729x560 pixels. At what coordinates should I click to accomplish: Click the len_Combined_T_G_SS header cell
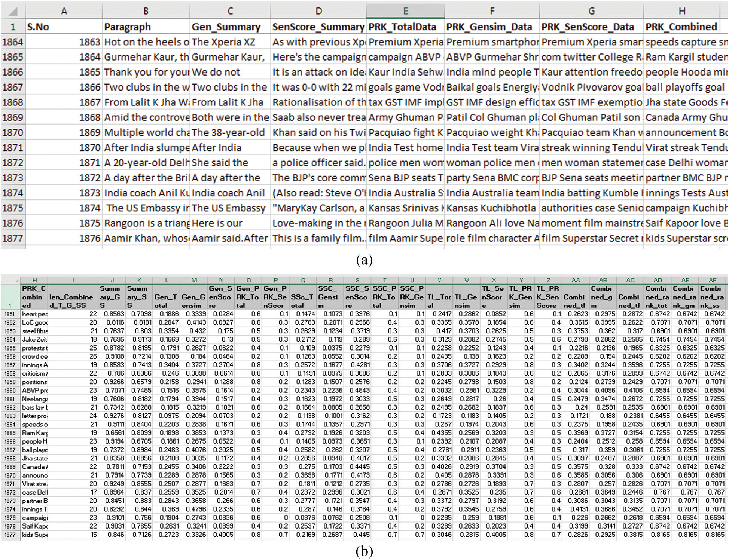73,297
